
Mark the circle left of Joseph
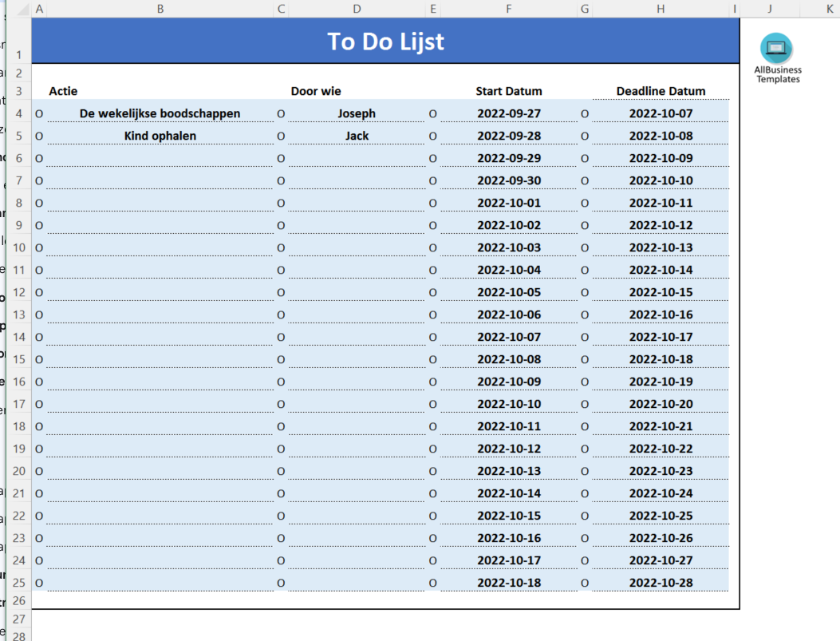point(281,113)
